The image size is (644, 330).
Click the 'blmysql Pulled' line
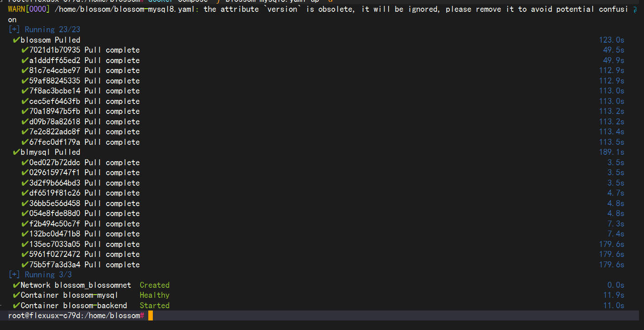tap(50, 152)
